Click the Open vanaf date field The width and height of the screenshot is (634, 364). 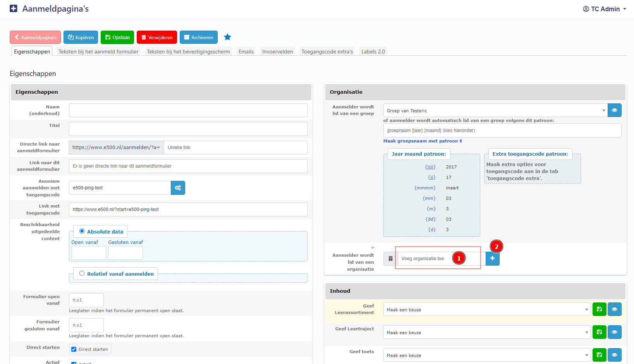click(x=89, y=253)
